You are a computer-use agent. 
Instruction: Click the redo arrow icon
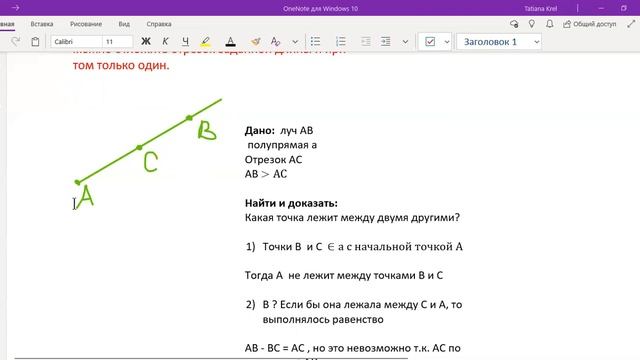[x=16, y=41]
